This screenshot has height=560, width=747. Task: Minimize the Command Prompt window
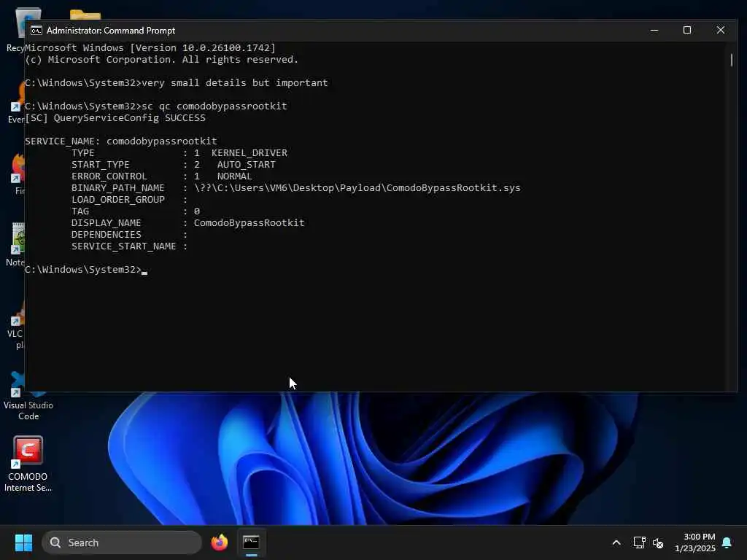(x=654, y=30)
